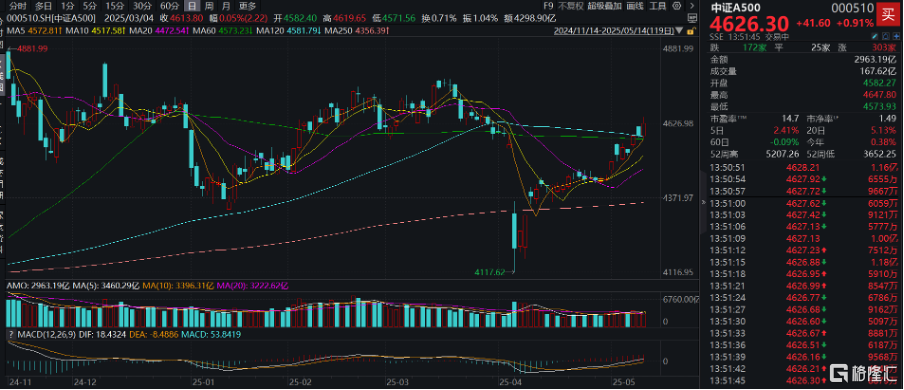Collapse the quote panel using the side arrow

702,202
